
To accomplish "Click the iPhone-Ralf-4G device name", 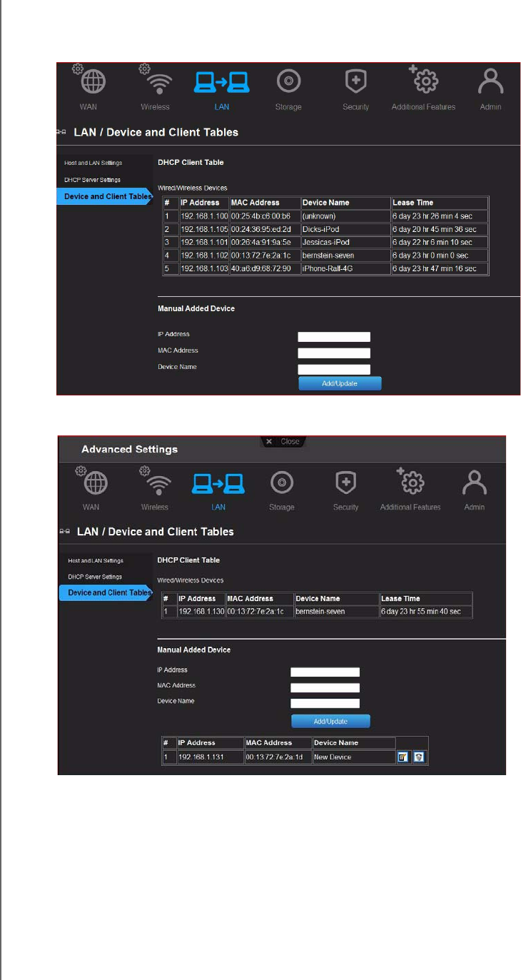I will coord(345,268).
